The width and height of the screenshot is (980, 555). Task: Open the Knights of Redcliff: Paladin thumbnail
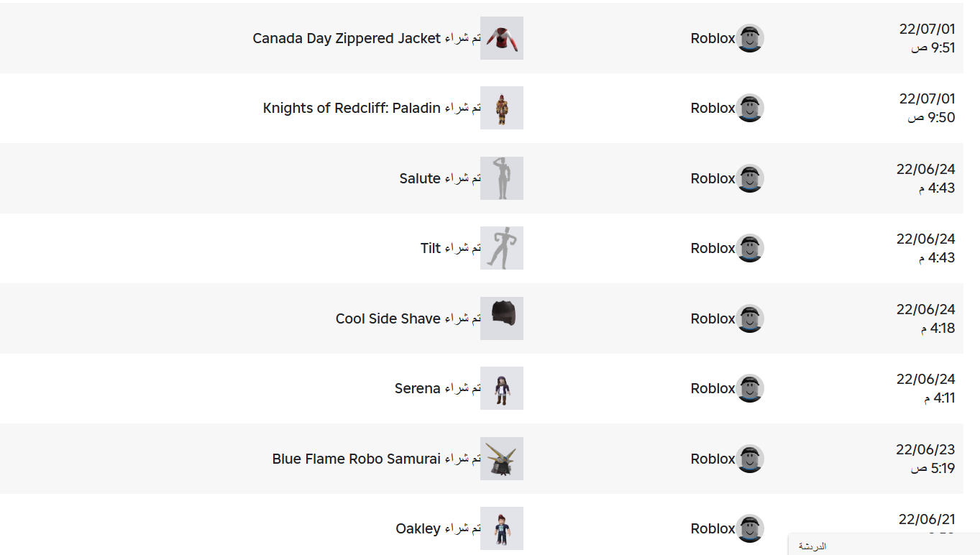tap(501, 108)
